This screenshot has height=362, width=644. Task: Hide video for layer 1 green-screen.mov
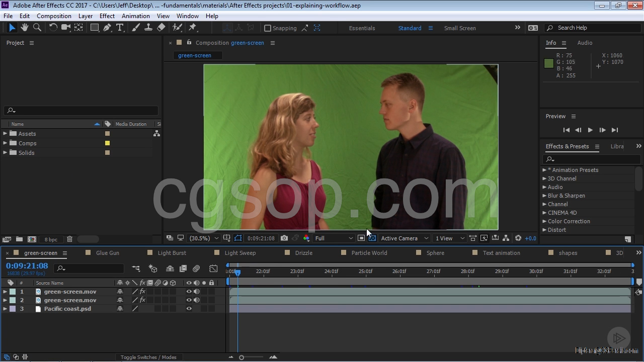(x=189, y=292)
